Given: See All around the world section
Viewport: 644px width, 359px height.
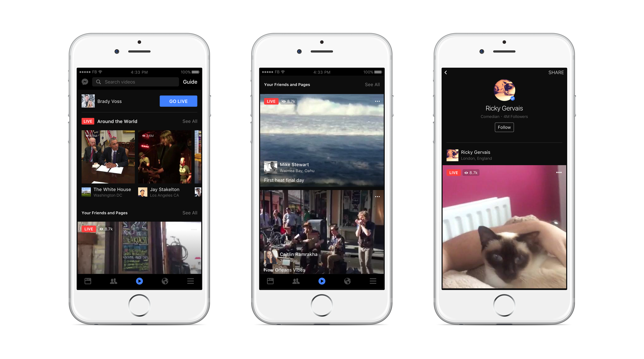Looking at the screenshot, I should pos(190,121).
